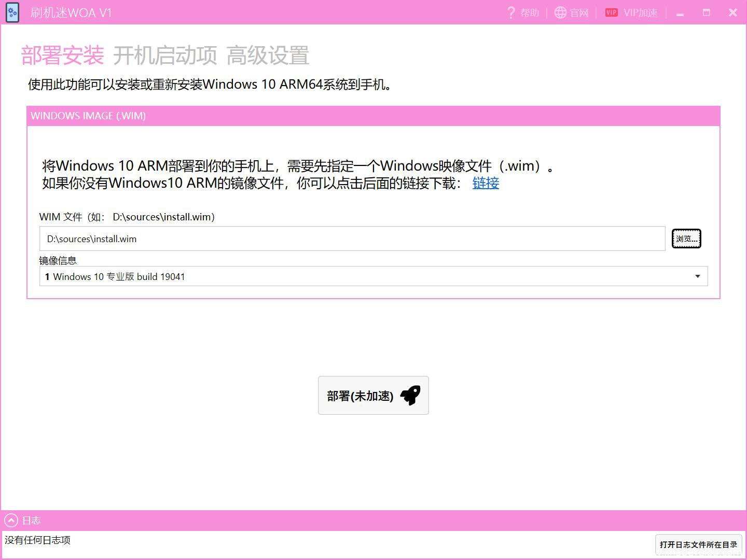Click into the WIM file path field
This screenshot has height=560, width=747.
(x=352, y=239)
